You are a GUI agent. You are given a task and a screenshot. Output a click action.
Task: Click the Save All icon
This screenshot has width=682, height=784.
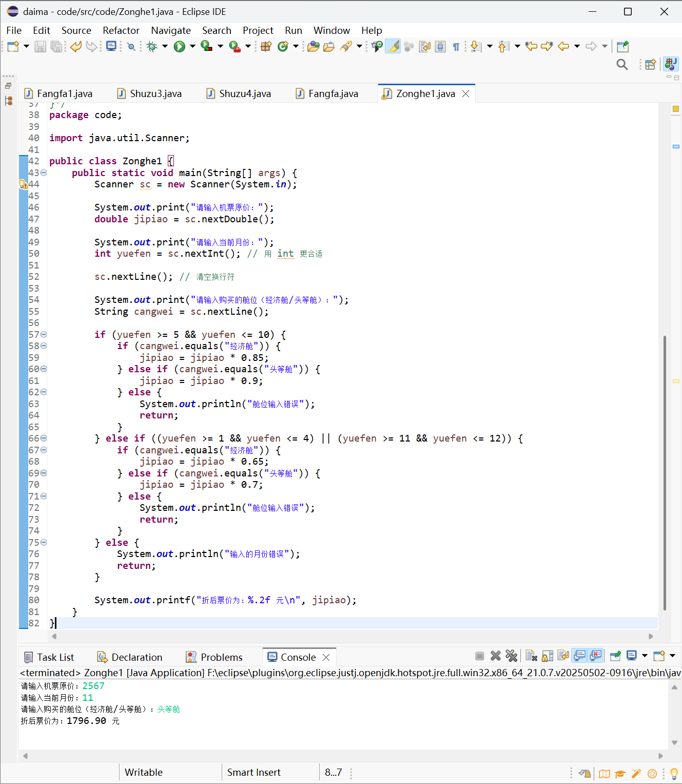[x=56, y=47]
